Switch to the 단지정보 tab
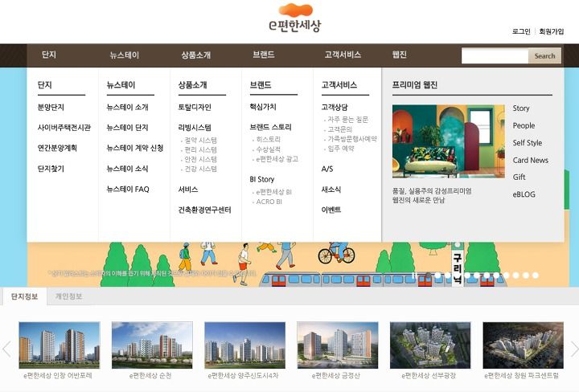Image resolution: width=579 pixels, height=392 pixels. click(x=24, y=296)
